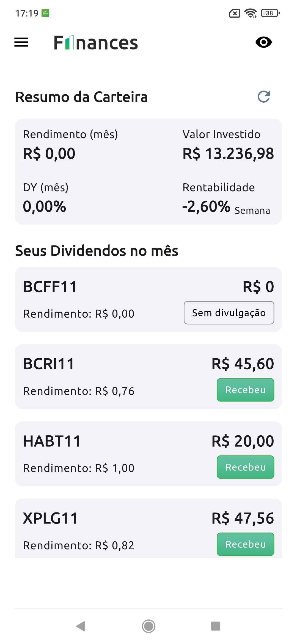This screenshot has width=297, height=644.
Task: Open the hamburger navigation menu
Action: [21, 42]
